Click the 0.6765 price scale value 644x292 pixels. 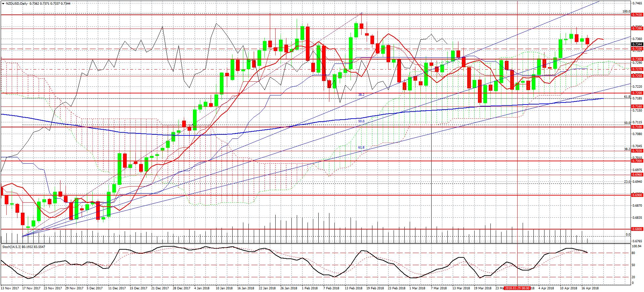637,241
